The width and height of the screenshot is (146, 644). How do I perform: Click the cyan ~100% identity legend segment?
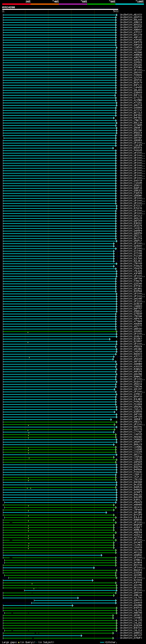(130, 4)
